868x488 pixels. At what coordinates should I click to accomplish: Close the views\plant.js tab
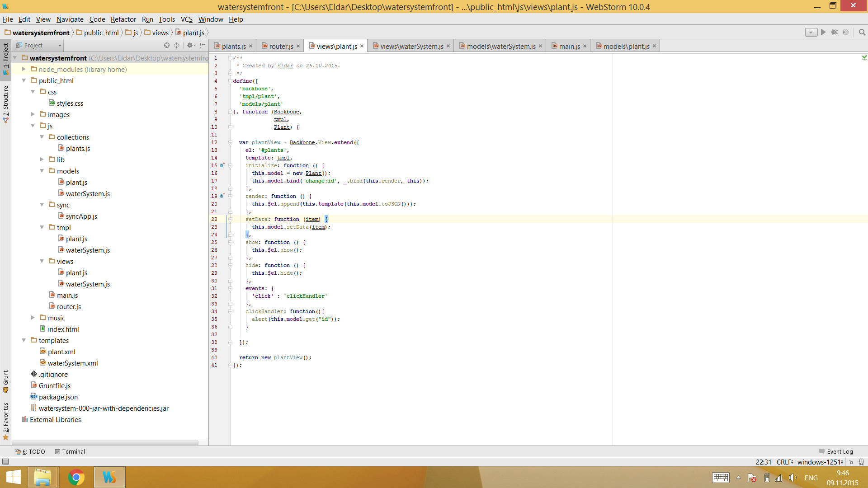(x=362, y=46)
